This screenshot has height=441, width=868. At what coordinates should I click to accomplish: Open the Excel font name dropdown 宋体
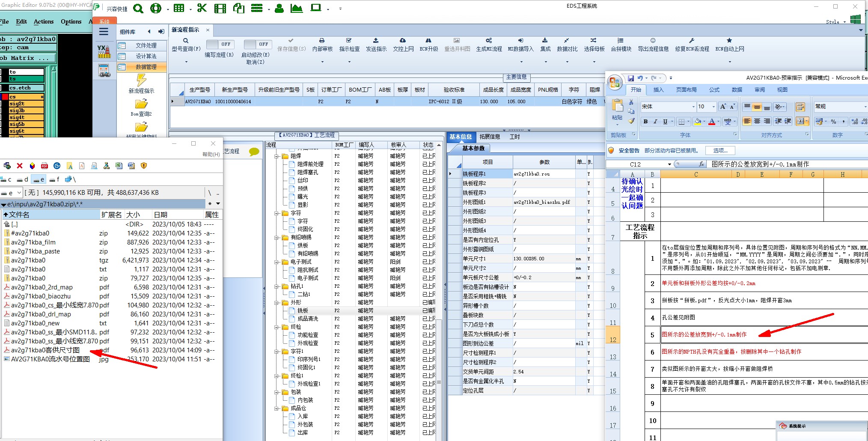[x=693, y=107]
